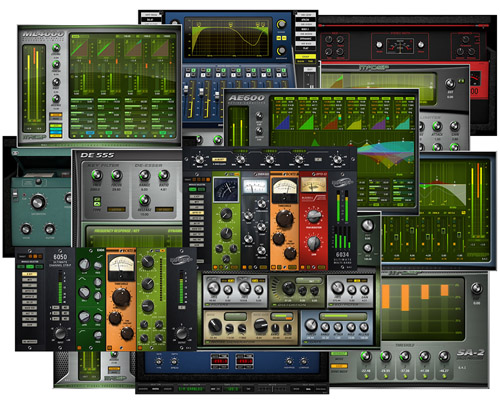This screenshot has width=500, height=406.
Task: Select the highlighted yellow module in 6034 selector list
Action: point(196,212)
